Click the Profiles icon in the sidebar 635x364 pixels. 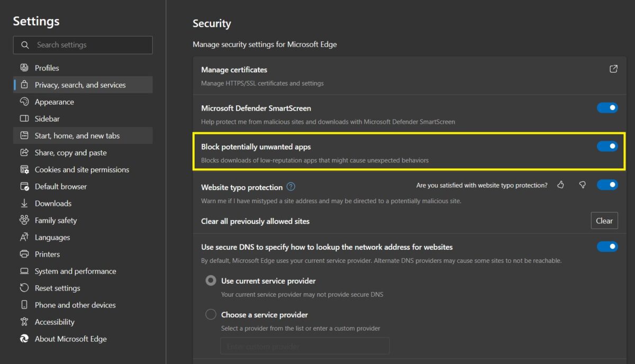pos(24,68)
